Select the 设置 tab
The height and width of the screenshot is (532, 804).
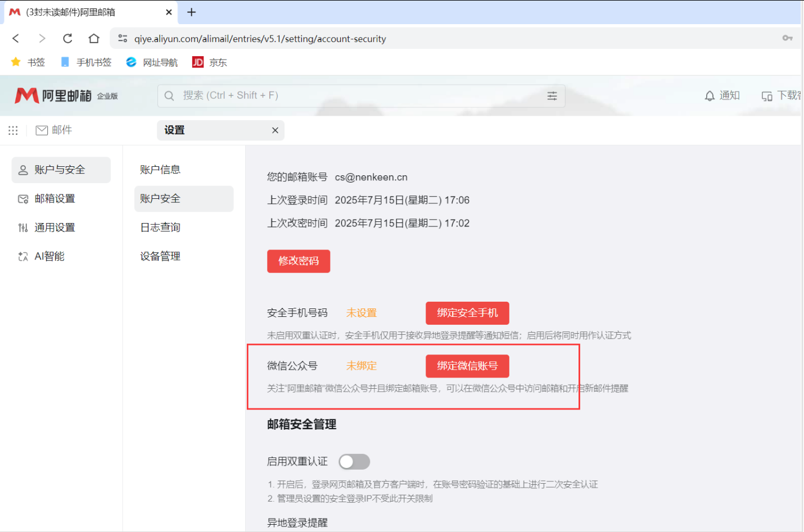point(220,130)
